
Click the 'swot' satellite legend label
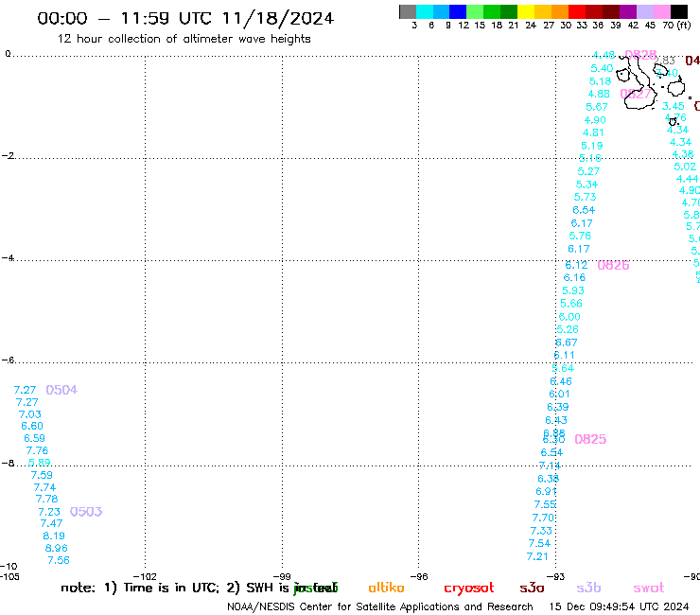649,588
